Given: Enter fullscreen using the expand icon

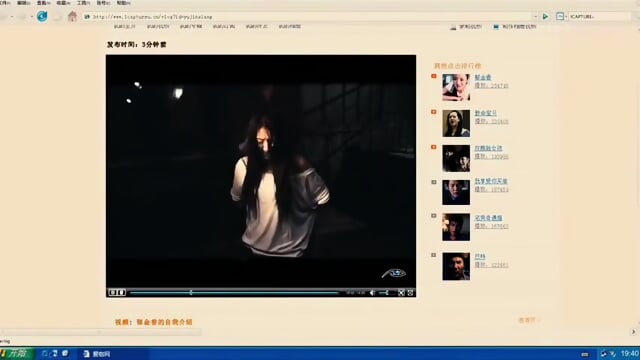Looking at the screenshot, I should [401, 293].
